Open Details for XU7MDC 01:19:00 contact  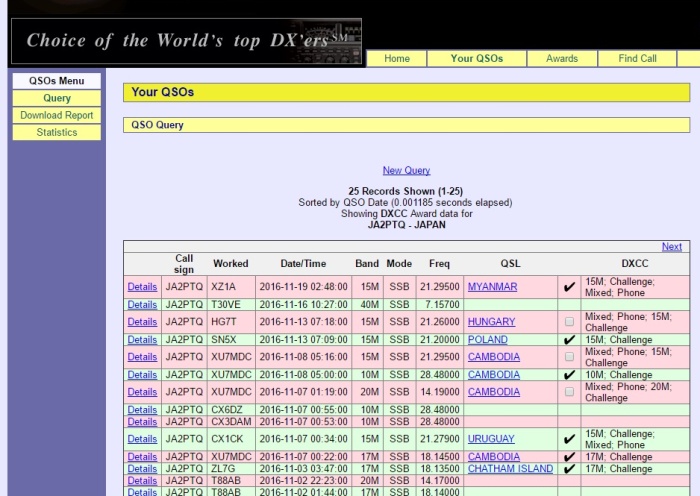[x=142, y=392]
